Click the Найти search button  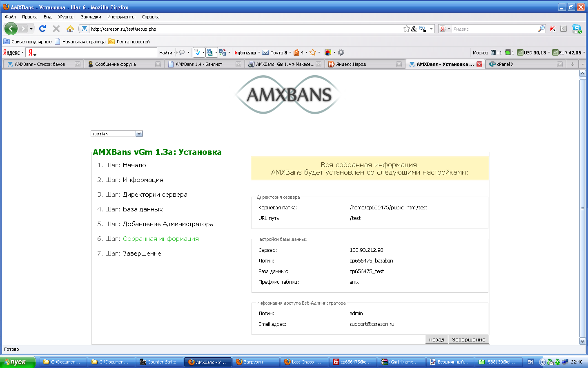click(x=165, y=52)
